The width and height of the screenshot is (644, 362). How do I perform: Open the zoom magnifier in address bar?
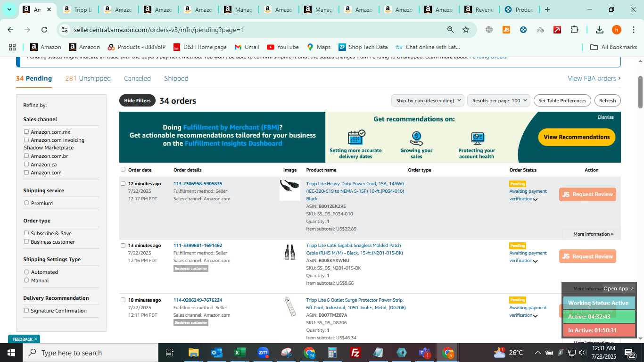point(451,30)
